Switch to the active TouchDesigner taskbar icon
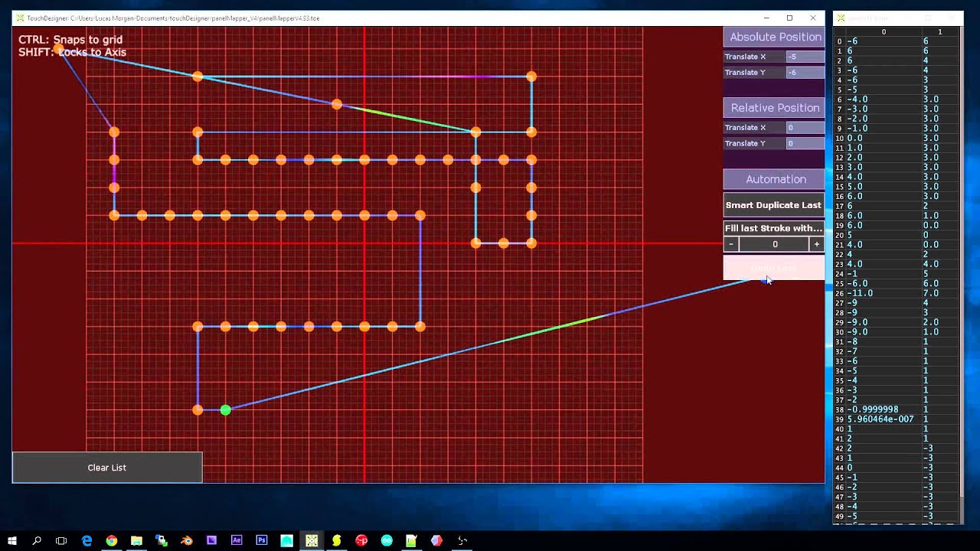 312,540
